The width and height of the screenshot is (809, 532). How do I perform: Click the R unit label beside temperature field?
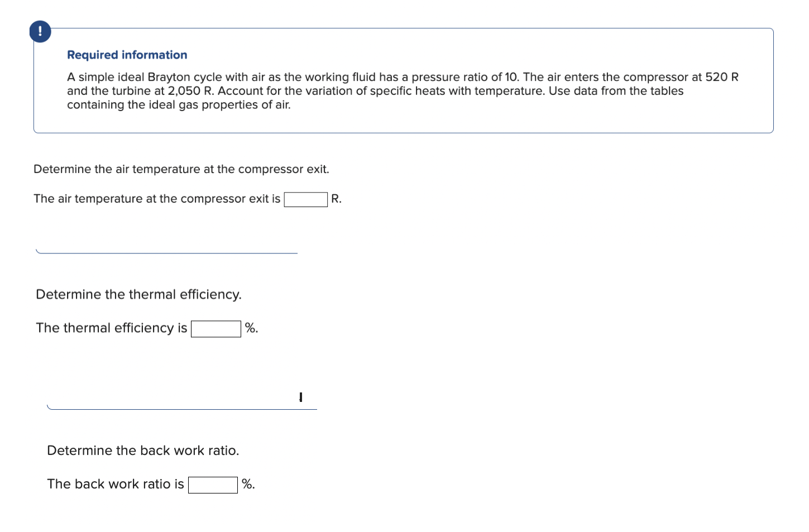pyautogui.click(x=336, y=199)
